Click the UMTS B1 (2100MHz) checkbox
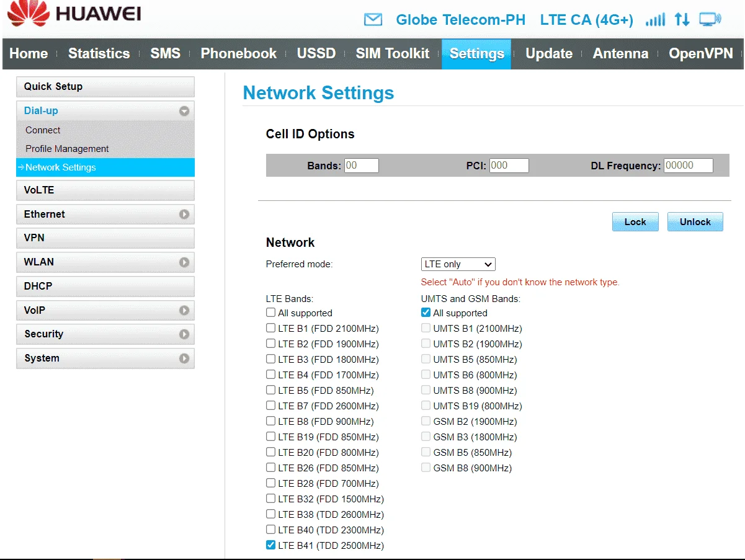745x560 pixels. [426, 328]
